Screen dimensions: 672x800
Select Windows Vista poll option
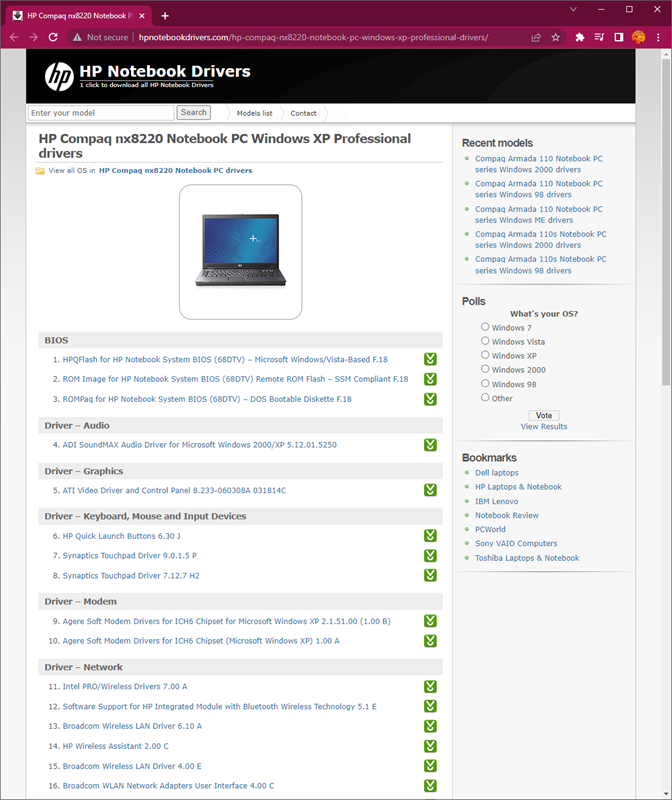[485, 341]
